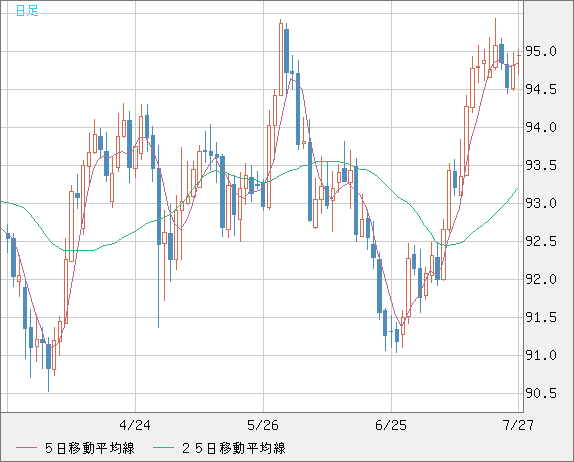
Task: Click the 91.0 price axis label
Action: [541, 355]
